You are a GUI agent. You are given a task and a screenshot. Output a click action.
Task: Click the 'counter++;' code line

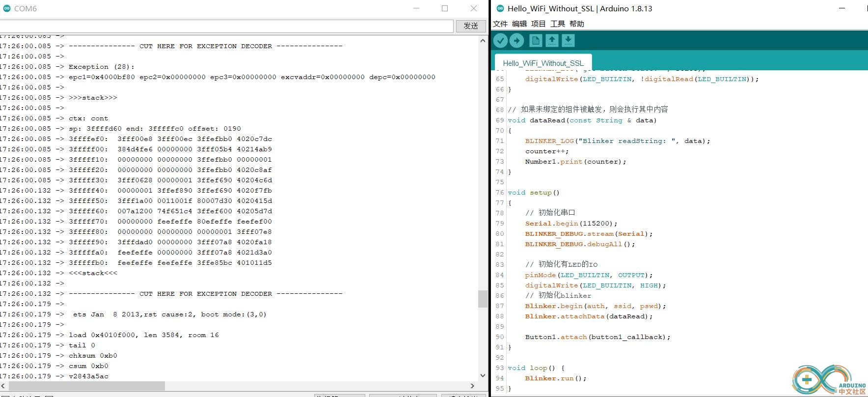pyautogui.click(x=547, y=151)
